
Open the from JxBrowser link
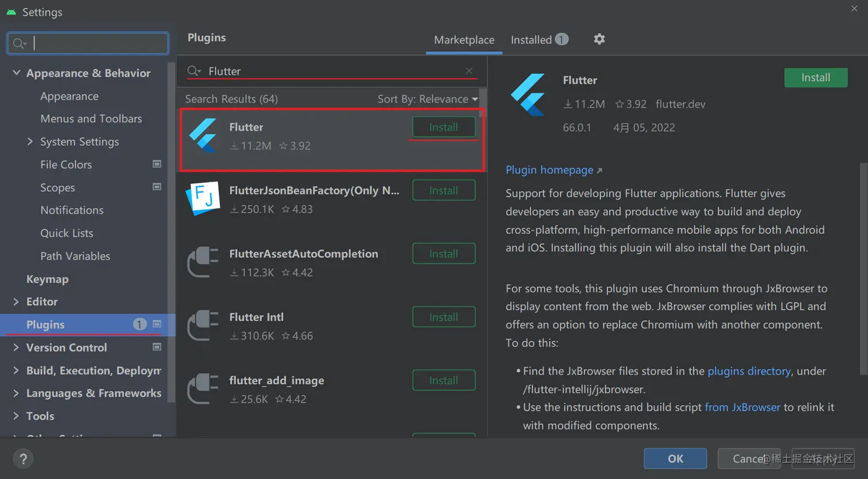742,407
